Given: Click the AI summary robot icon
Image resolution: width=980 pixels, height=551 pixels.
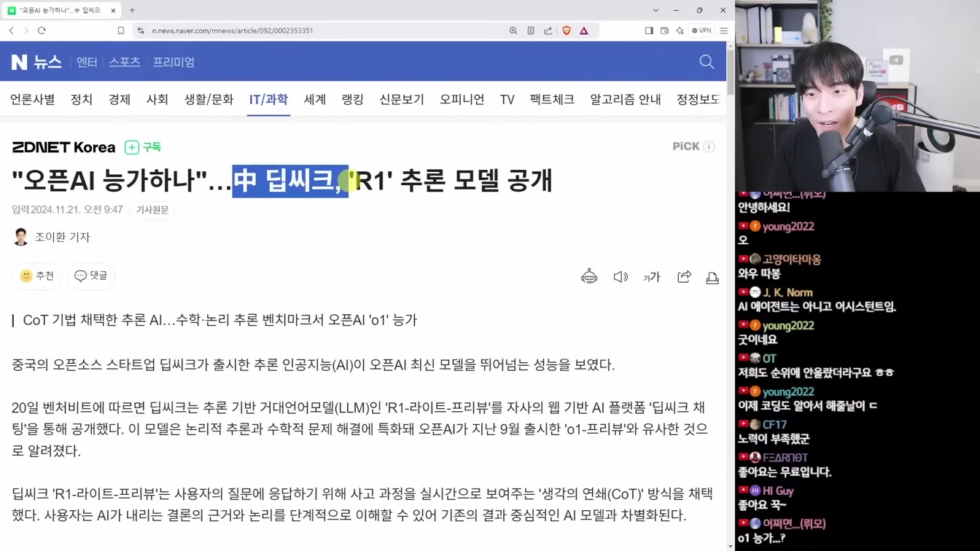Looking at the screenshot, I should coord(589,277).
